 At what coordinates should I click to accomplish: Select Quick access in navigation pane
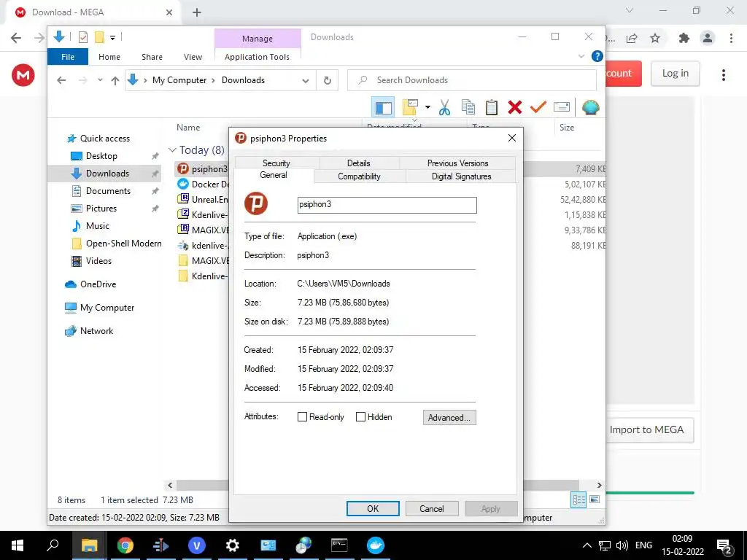pos(105,139)
